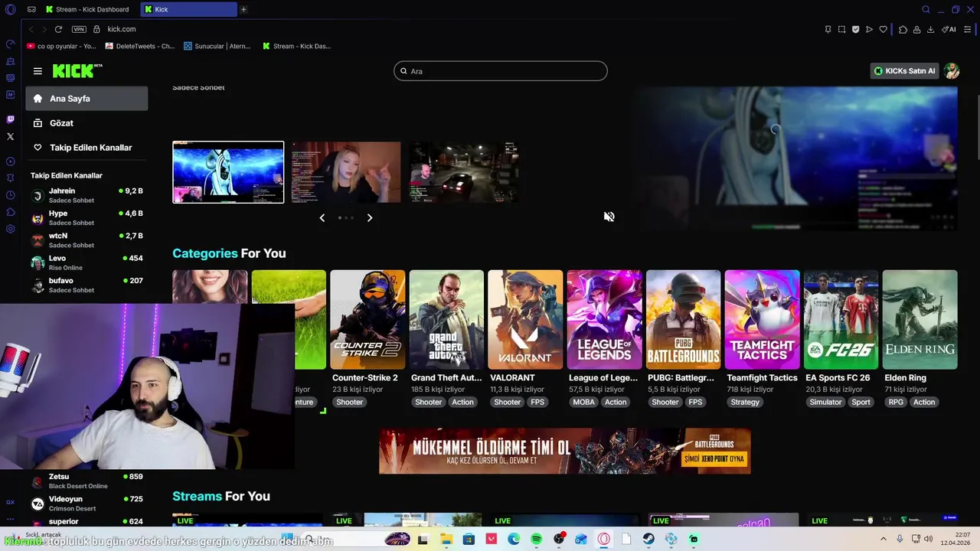Show the previous featured stream in the carousel
The height and width of the screenshot is (551, 980).
(x=322, y=218)
